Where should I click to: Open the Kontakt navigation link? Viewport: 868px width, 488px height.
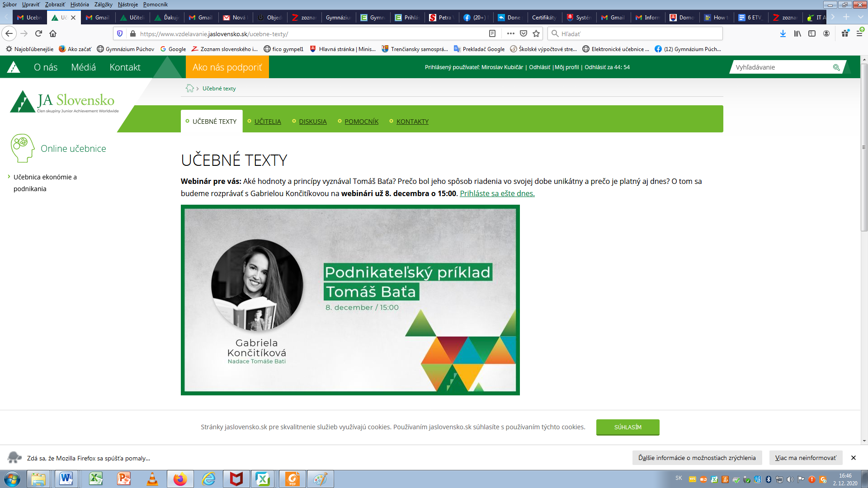[125, 67]
